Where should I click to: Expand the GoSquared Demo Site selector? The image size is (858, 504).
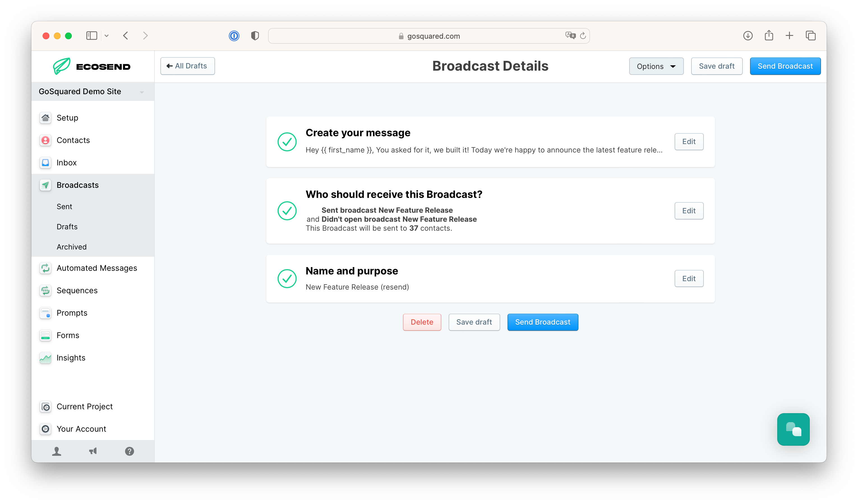[x=93, y=92]
